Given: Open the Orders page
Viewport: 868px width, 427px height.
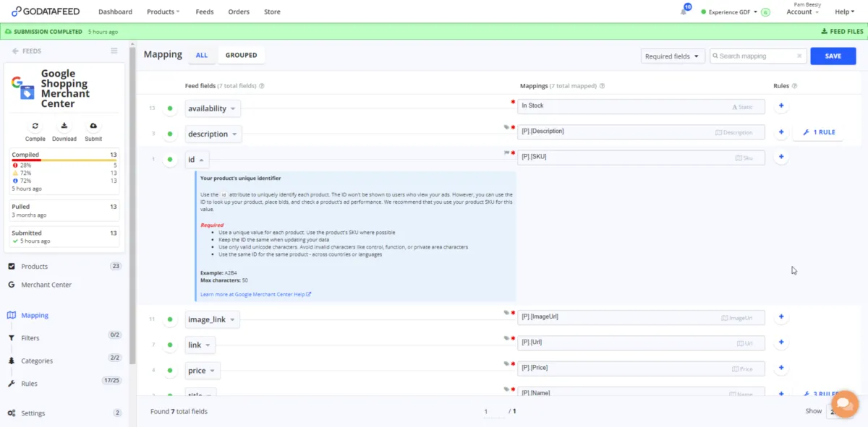Looking at the screenshot, I should [x=239, y=12].
